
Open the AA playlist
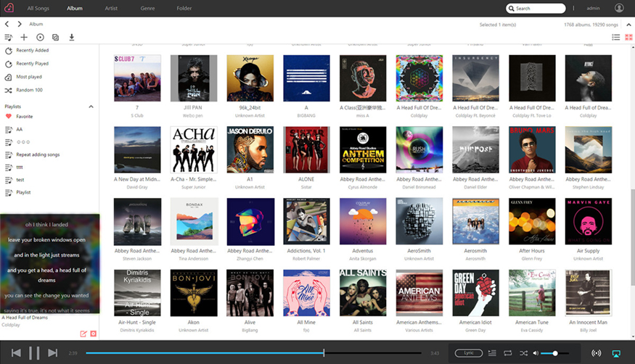19,129
